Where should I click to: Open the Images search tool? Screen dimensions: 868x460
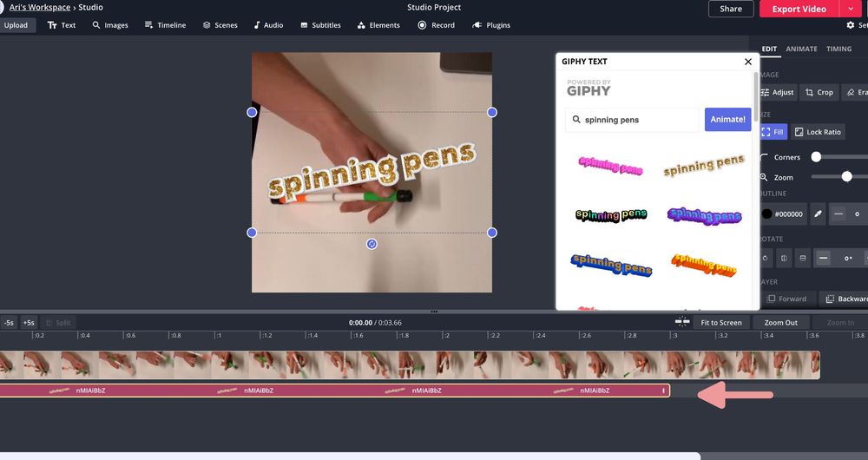[110, 25]
